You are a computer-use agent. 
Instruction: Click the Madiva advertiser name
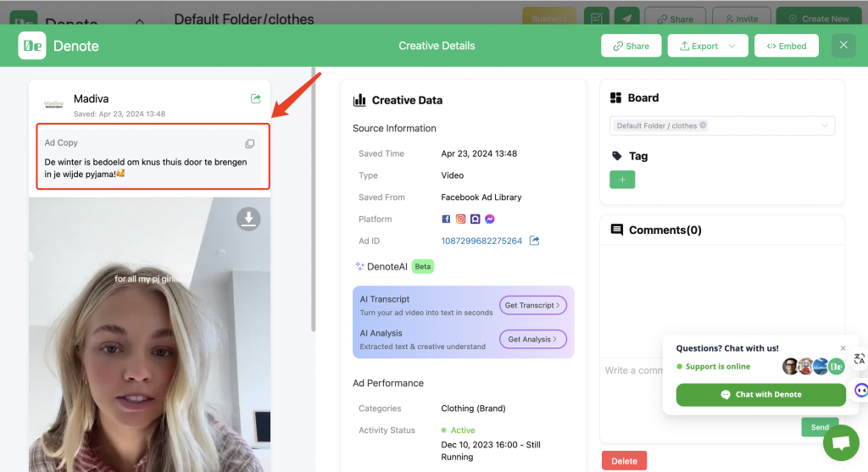pyautogui.click(x=91, y=98)
